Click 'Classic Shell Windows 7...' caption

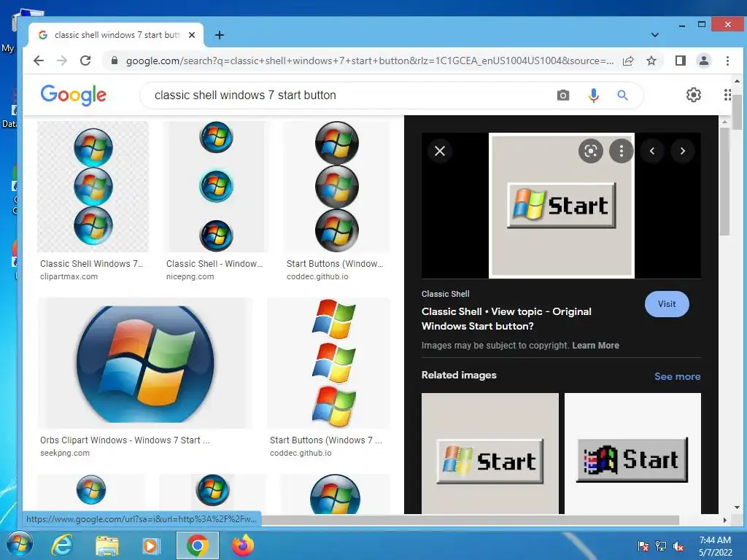pyautogui.click(x=91, y=263)
